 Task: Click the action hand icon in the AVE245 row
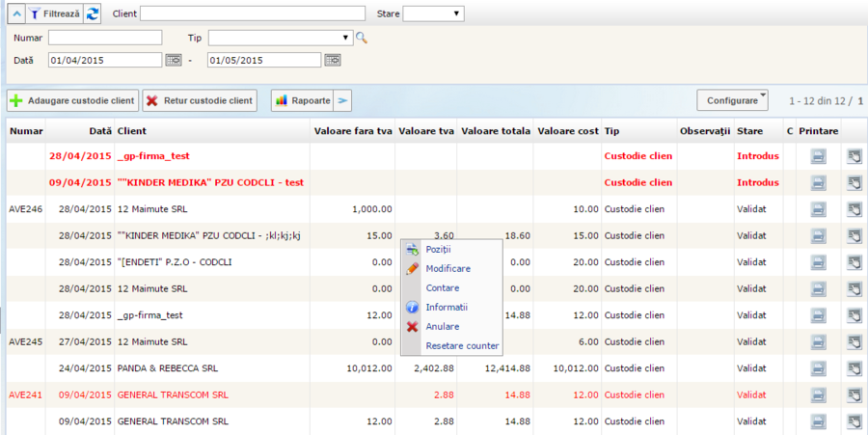pyautogui.click(x=854, y=340)
